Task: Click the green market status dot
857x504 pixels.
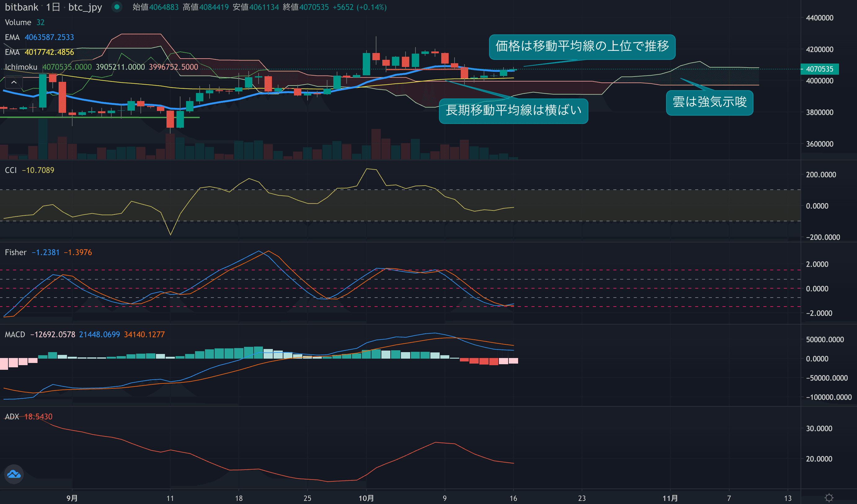Action: pos(117,7)
